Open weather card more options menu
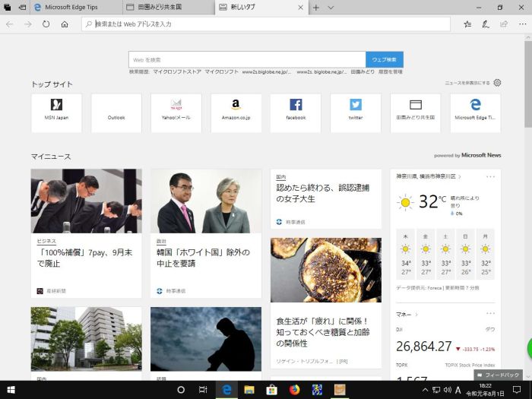Viewport: 532px width, 399px height. [491, 176]
